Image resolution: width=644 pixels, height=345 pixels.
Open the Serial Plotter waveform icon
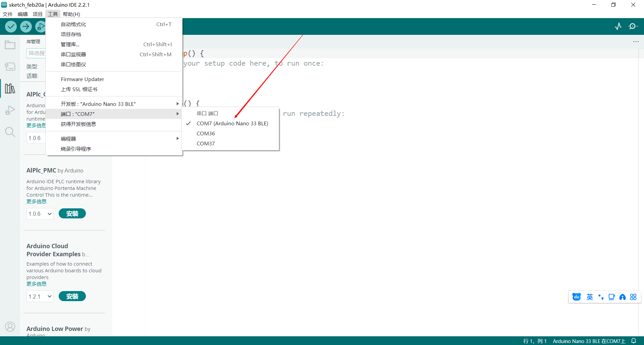618,26
